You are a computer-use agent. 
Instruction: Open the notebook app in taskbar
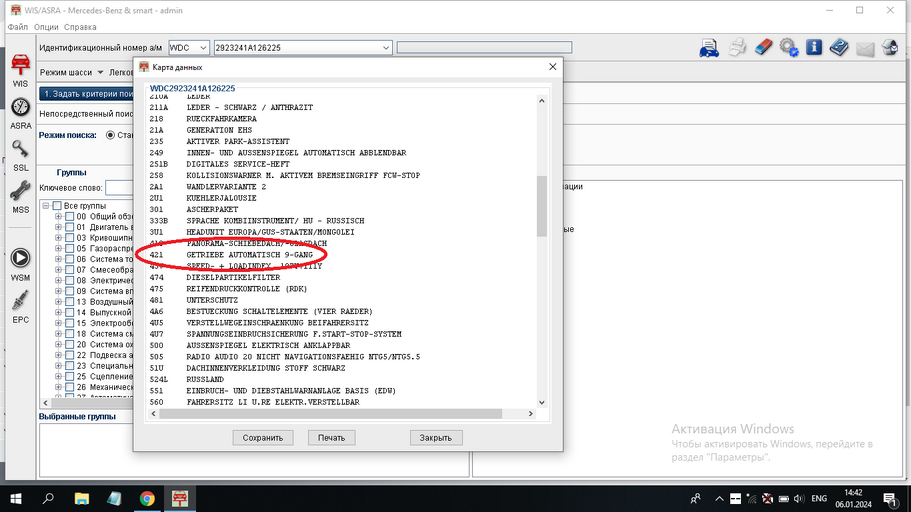(114, 499)
